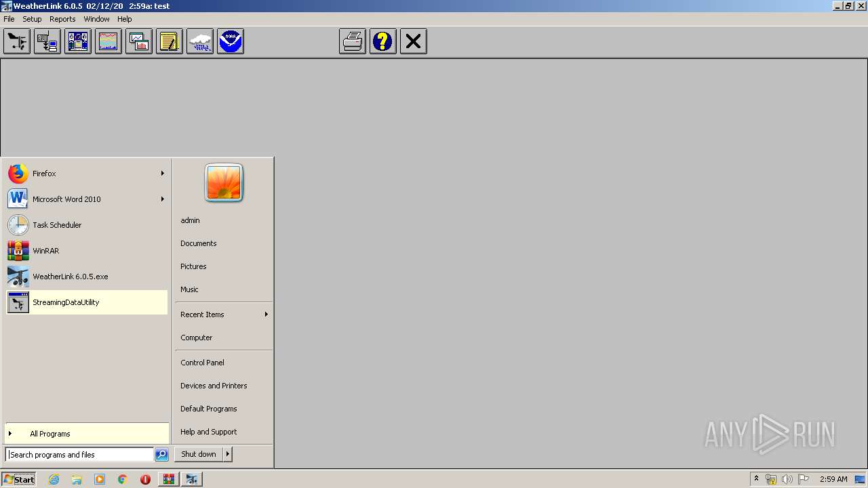Open the station selection toolbar icon
Screen dimensions: 868x488
coord(17,41)
